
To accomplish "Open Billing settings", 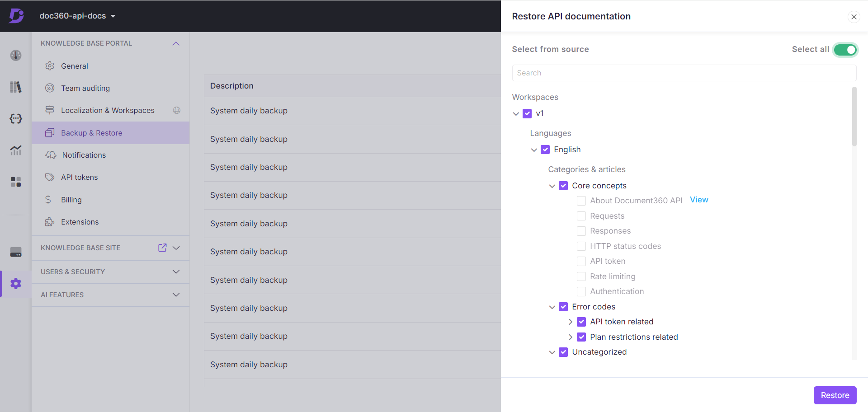I will (x=111, y=200).
